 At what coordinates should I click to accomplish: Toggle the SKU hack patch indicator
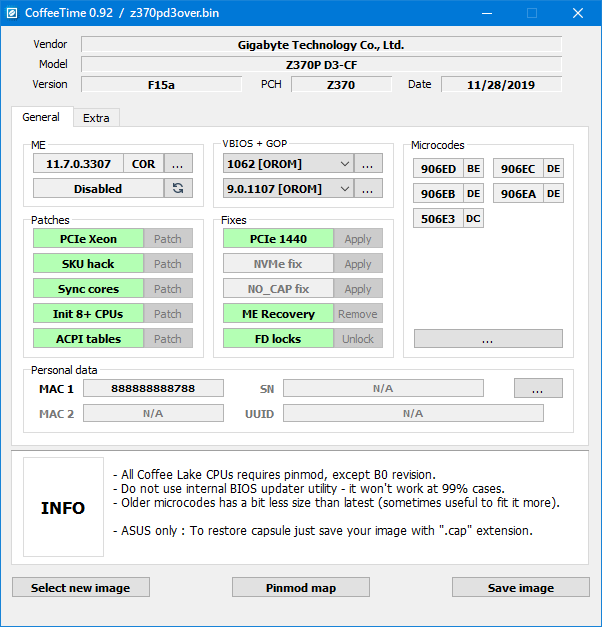[x=88, y=264]
